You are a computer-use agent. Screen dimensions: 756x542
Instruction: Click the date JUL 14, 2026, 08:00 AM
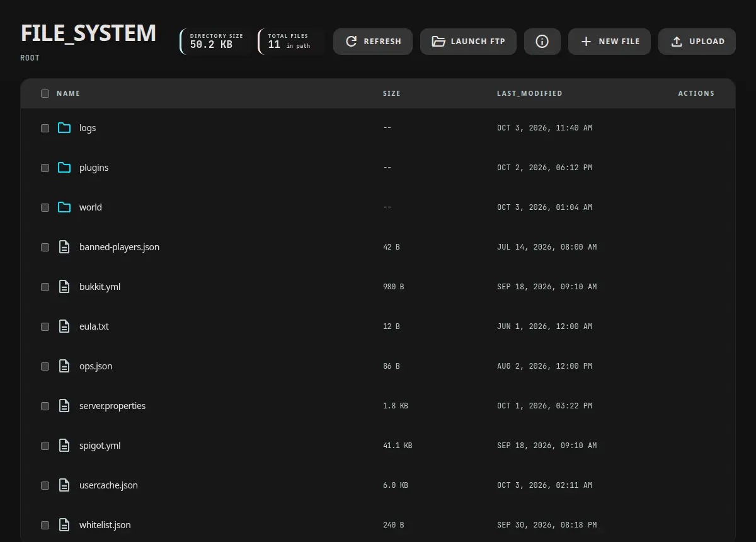click(547, 247)
